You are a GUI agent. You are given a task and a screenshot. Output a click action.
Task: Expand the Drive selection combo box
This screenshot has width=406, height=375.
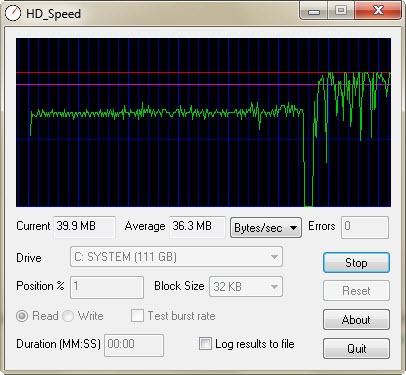click(176, 257)
